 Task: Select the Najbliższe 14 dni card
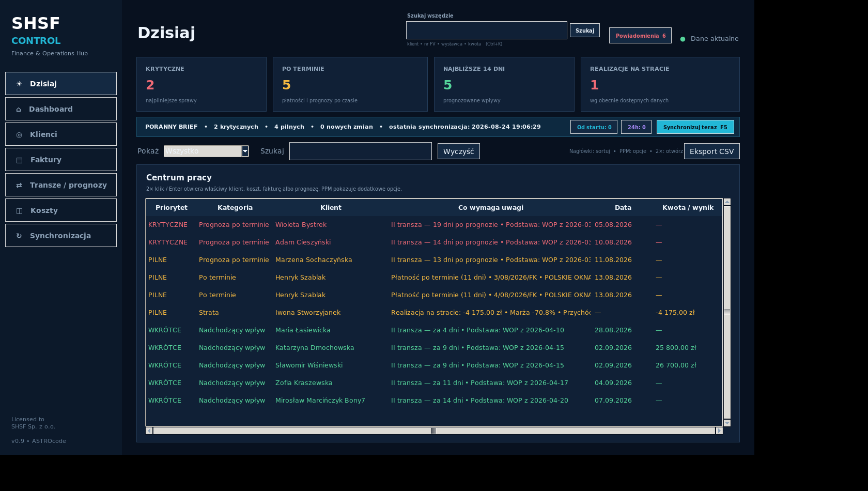coord(504,84)
